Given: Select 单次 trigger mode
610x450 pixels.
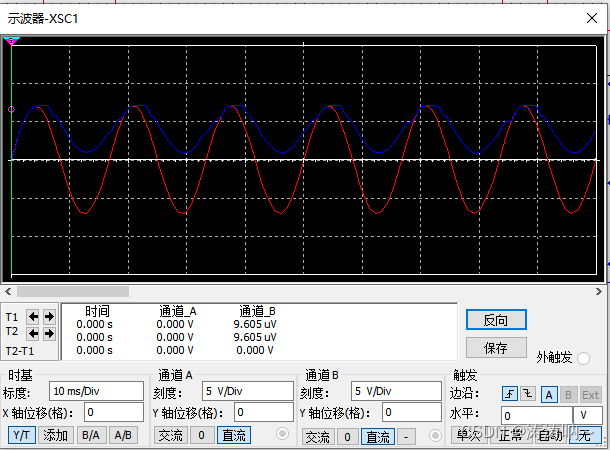Looking at the screenshot, I should (x=469, y=435).
